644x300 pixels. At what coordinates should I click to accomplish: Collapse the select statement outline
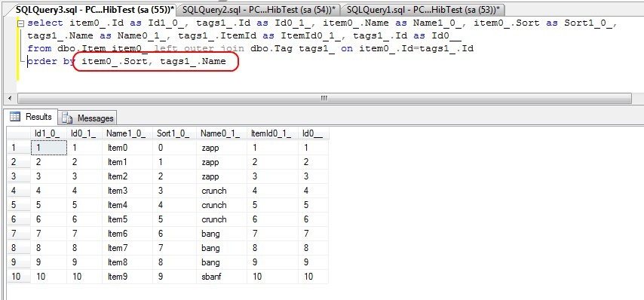click(x=21, y=23)
